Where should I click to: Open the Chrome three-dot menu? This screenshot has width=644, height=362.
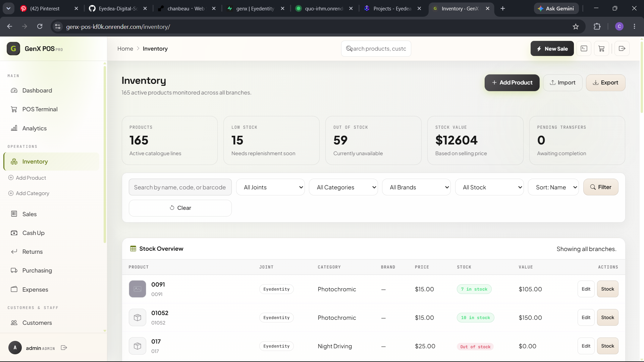coord(634,26)
